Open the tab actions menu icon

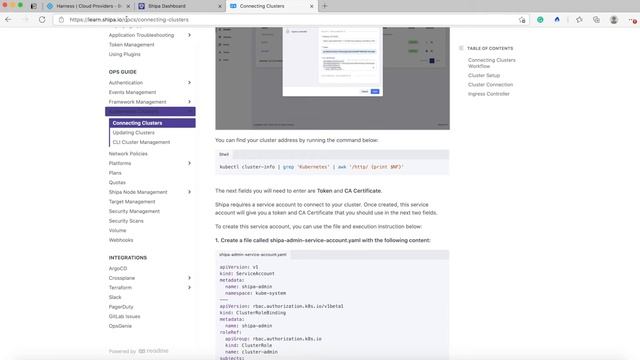pyautogui.click(x=34, y=6)
